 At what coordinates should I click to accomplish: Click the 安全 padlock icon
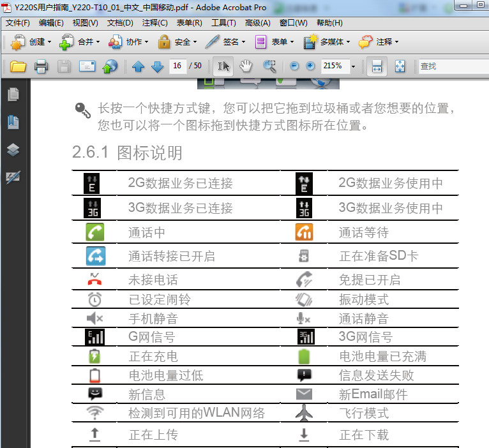(164, 41)
